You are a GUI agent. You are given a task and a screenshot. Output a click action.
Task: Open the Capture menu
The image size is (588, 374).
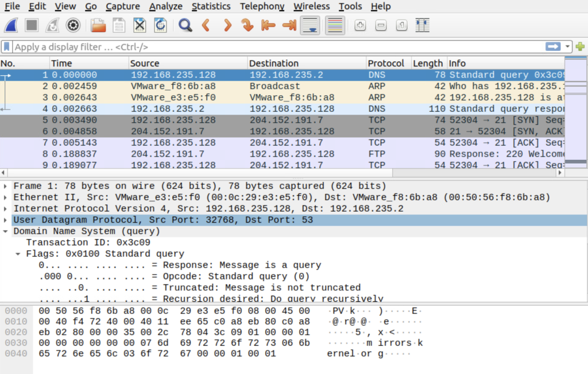(123, 6)
